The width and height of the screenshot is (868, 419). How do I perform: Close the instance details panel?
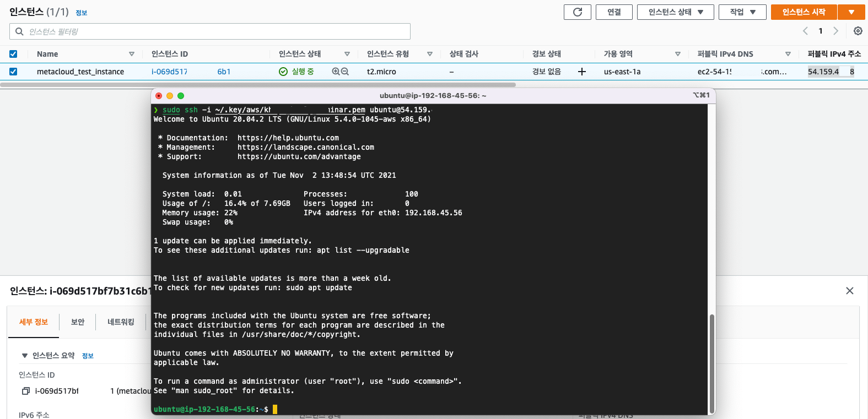pyautogui.click(x=850, y=291)
